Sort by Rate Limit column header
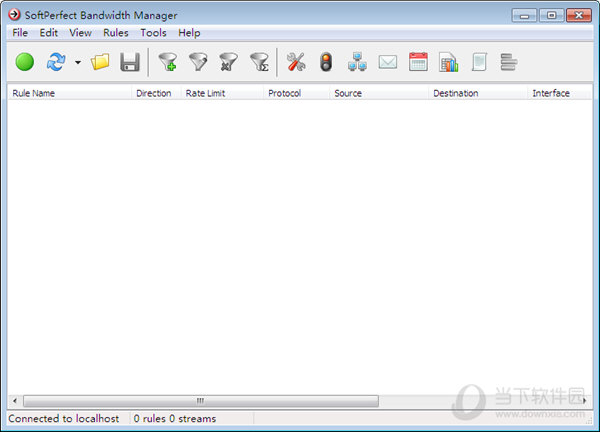Image resolution: width=600 pixels, height=432 pixels. [222, 93]
